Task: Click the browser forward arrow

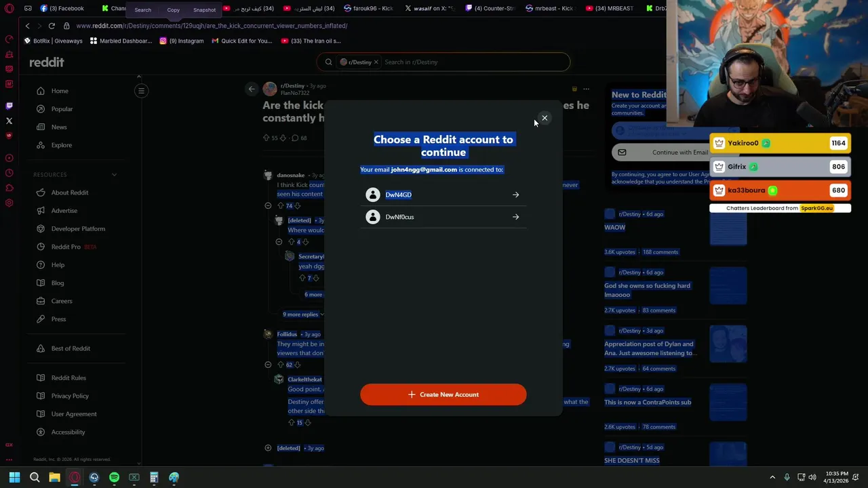Action: pos(39,26)
